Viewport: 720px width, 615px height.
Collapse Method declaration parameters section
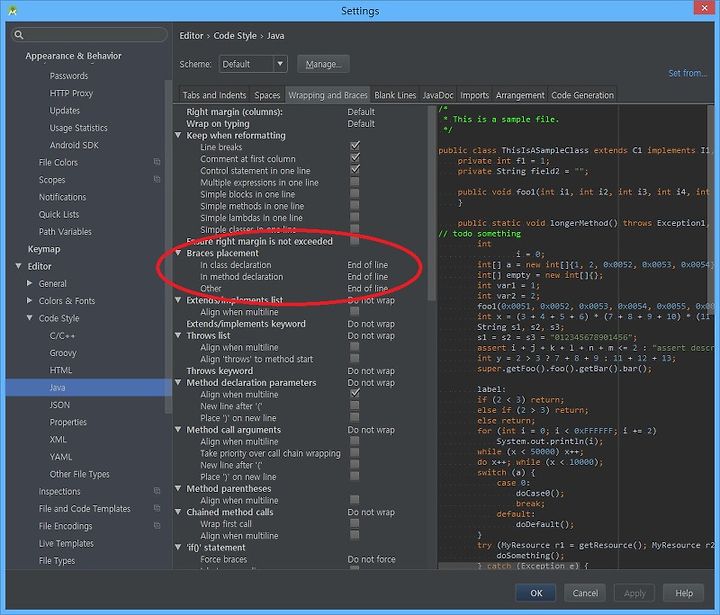click(x=178, y=383)
